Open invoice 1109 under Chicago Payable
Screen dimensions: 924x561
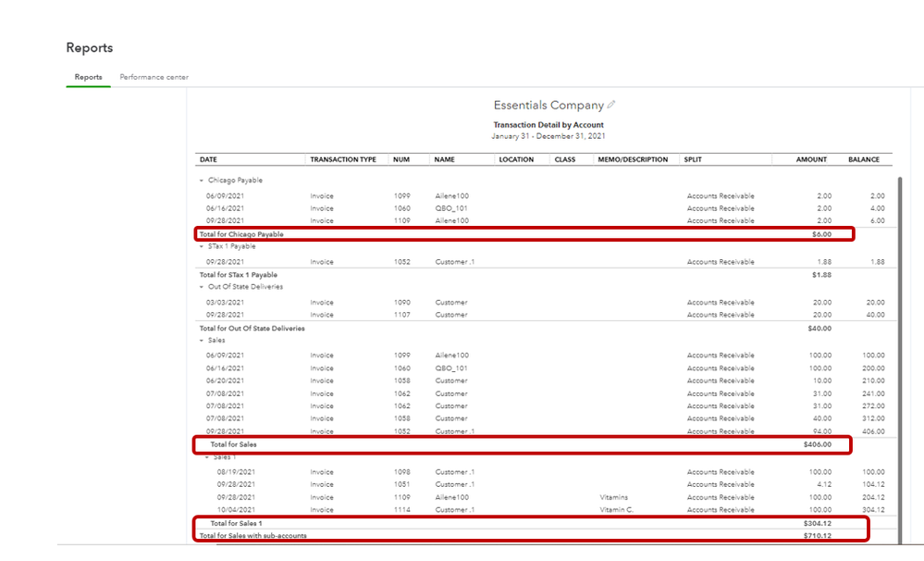[545, 220]
